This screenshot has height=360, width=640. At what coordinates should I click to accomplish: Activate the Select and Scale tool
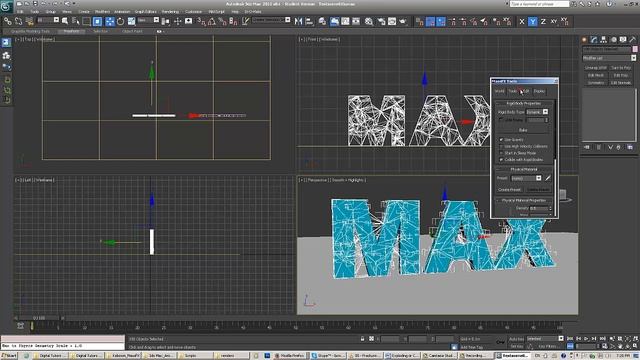[x=131, y=21]
